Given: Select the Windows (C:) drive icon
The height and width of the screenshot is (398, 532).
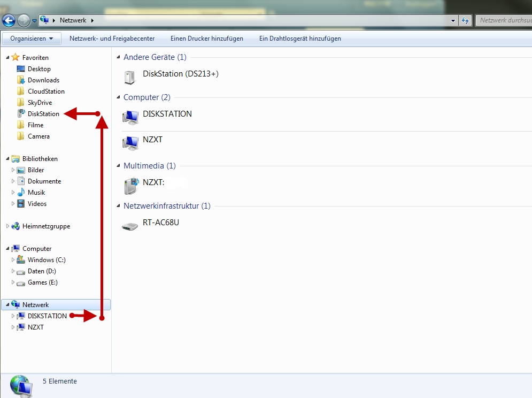Looking at the screenshot, I should (x=21, y=260).
